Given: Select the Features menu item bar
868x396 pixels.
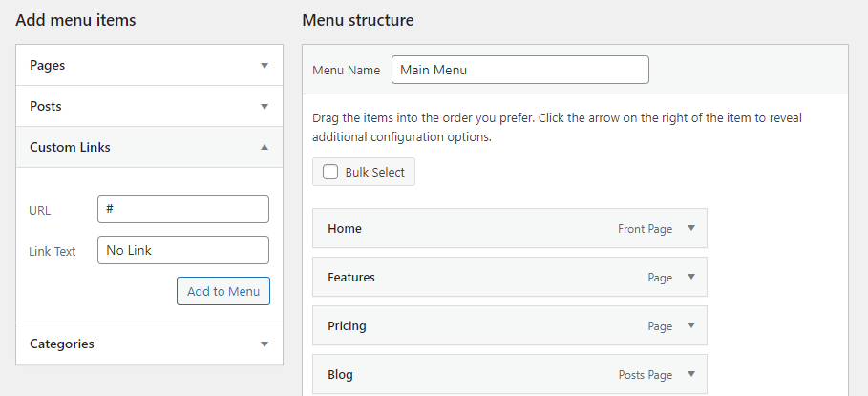Looking at the screenshot, I should pyautogui.click(x=509, y=277).
